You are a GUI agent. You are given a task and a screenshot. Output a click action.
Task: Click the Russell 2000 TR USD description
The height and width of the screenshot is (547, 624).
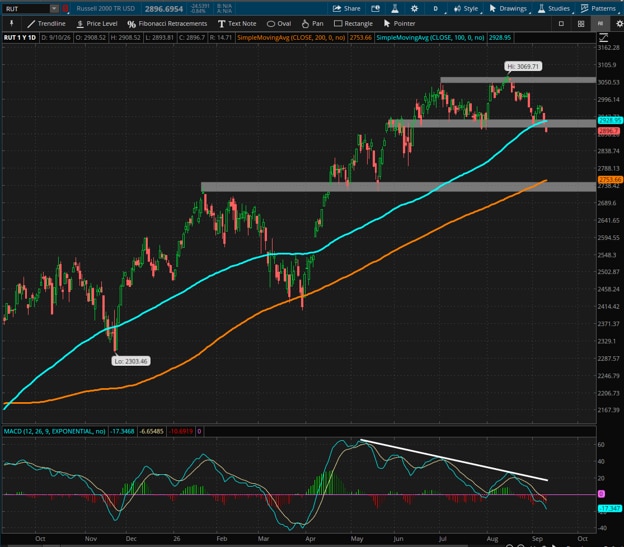pos(105,8)
